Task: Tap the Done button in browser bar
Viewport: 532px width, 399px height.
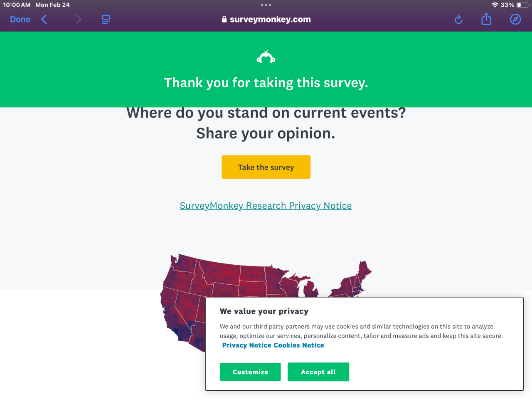Action: [x=20, y=20]
